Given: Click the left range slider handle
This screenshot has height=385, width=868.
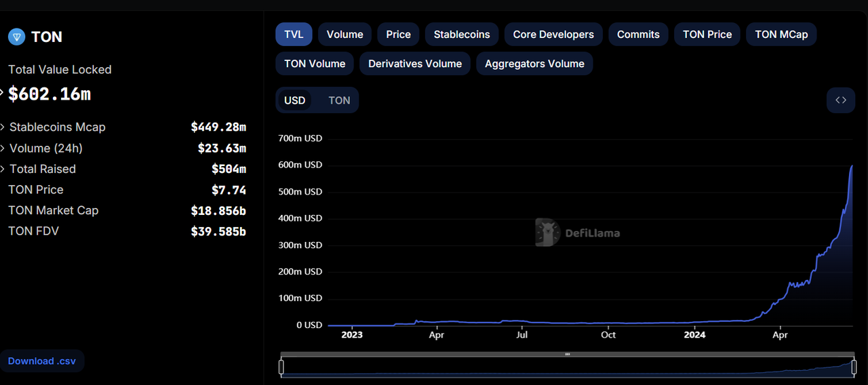Looking at the screenshot, I should [x=281, y=367].
